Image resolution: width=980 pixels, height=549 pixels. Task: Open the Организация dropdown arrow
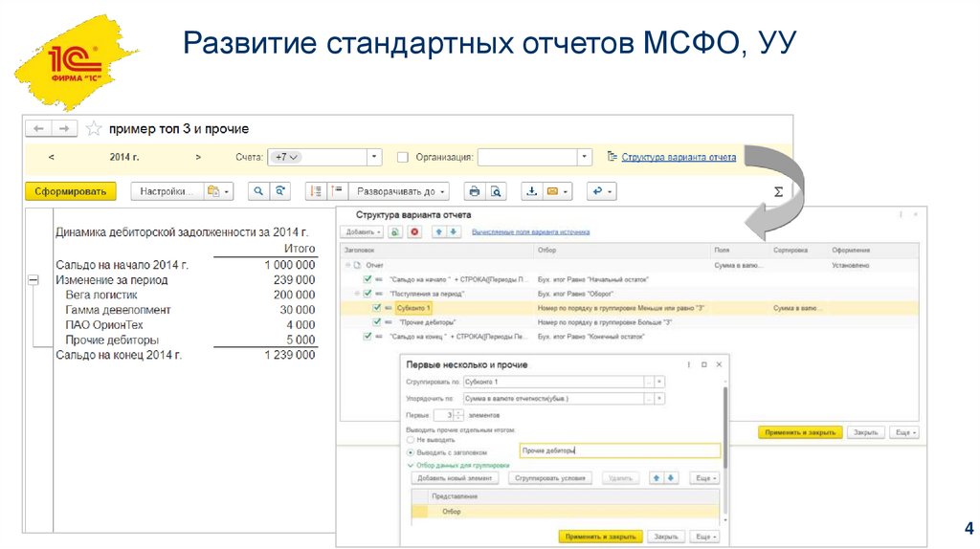click(585, 158)
